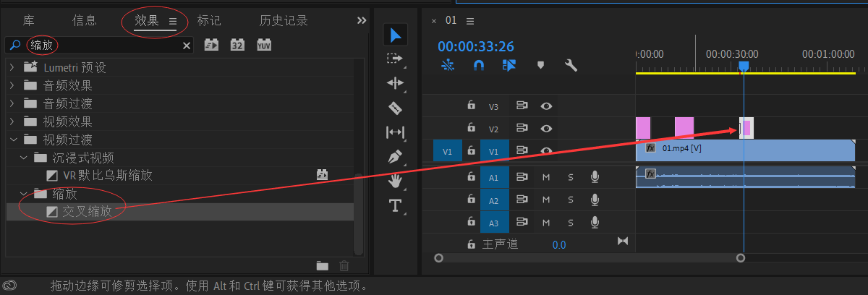Toggle V2 track output eye
Screen dimensions: 868x295
(546, 128)
